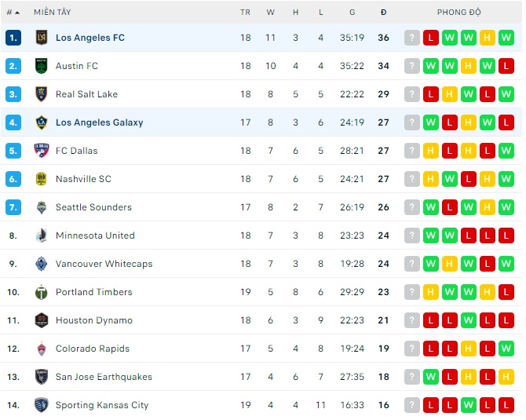Viewport: 526px width, 420px height.
Task: Click the Austin FC green crest icon
Action: tap(42, 66)
